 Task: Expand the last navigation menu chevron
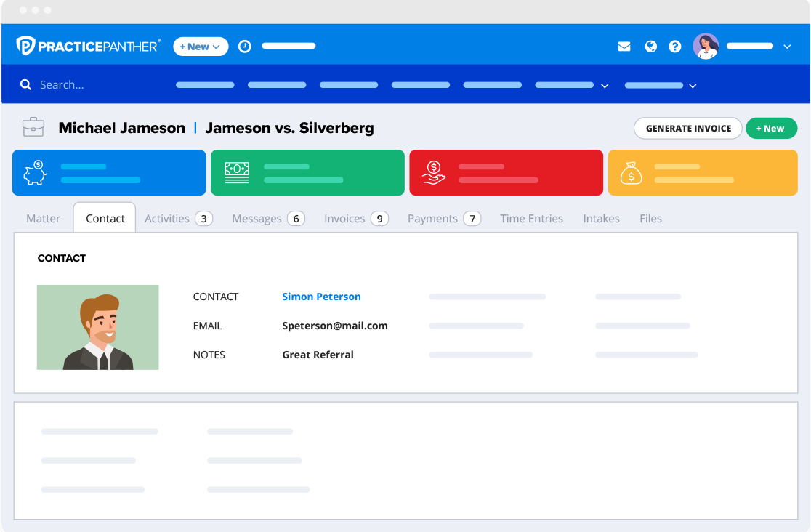coord(693,86)
